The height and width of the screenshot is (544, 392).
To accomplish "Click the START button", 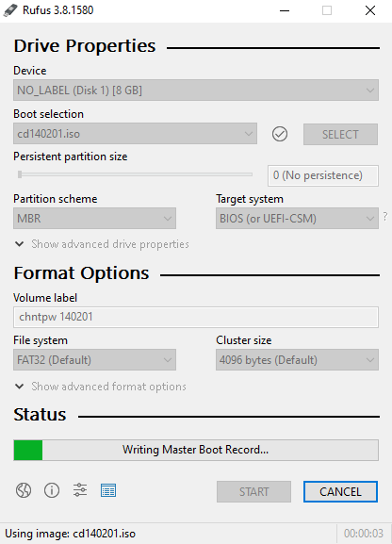I will (x=253, y=491).
